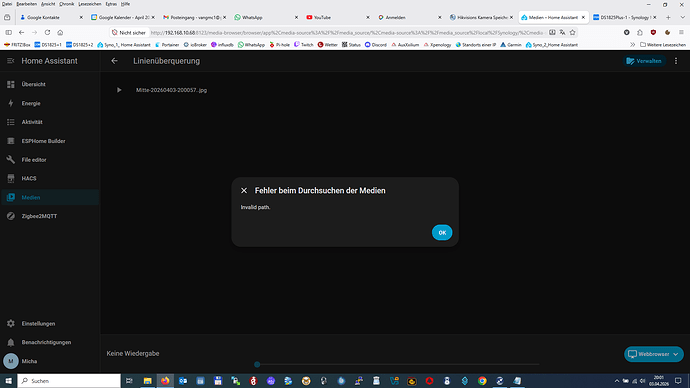Bookmark this page with star icon
Viewport: 690px width, 388px height.
(x=572, y=32)
